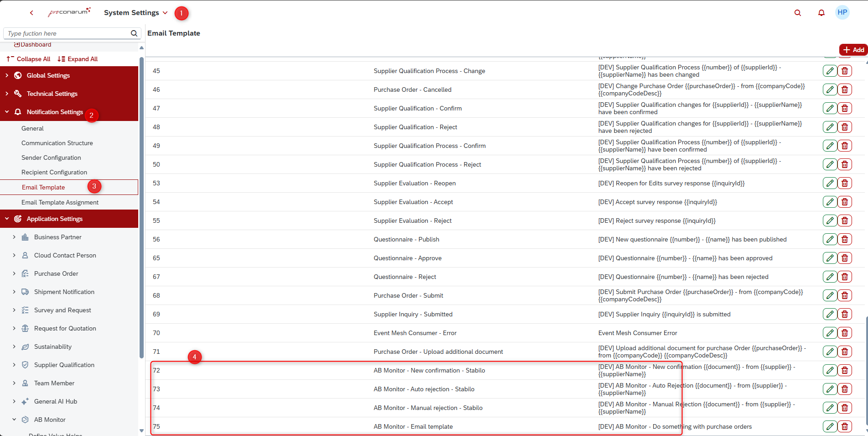This screenshot has width=868, height=436.
Task: Select Sender Configuration in the sidebar
Action: point(51,158)
